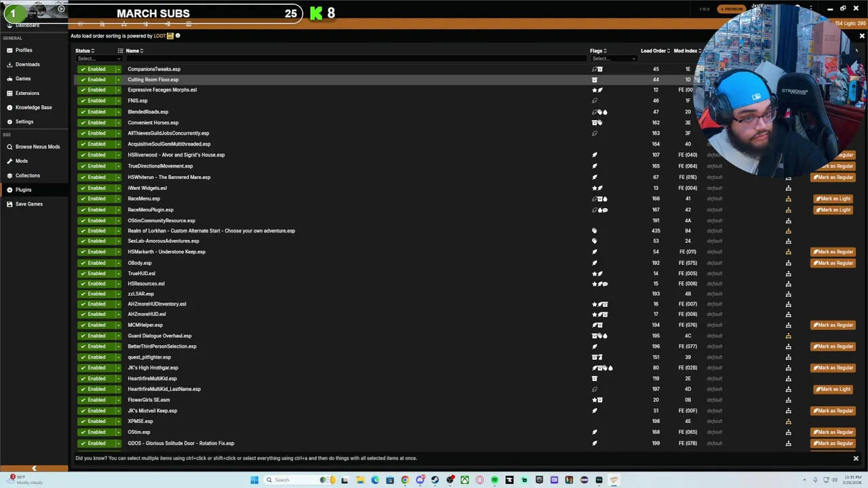868x488 pixels.
Task: Click the Realm of Lorkhan tag flag icon
Action: click(595, 231)
